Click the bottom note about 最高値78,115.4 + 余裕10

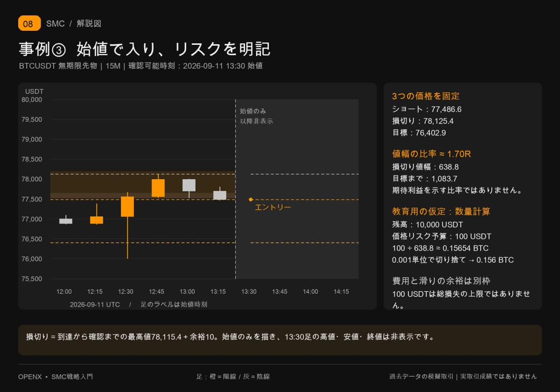pyautogui.click(x=230, y=336)
